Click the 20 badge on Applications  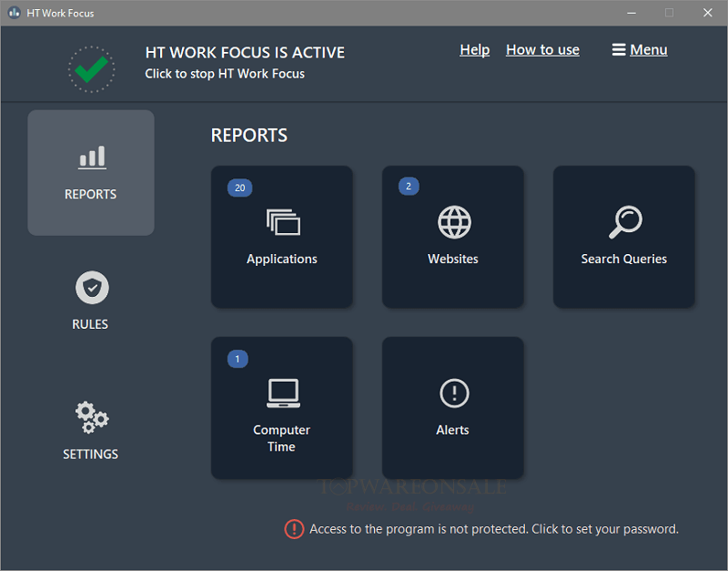coord(239,188)
